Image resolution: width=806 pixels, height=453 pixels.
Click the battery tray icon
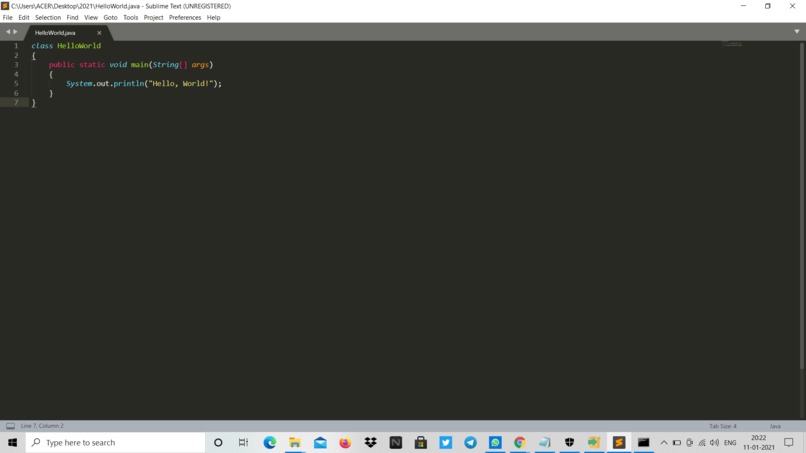[676, 442]
